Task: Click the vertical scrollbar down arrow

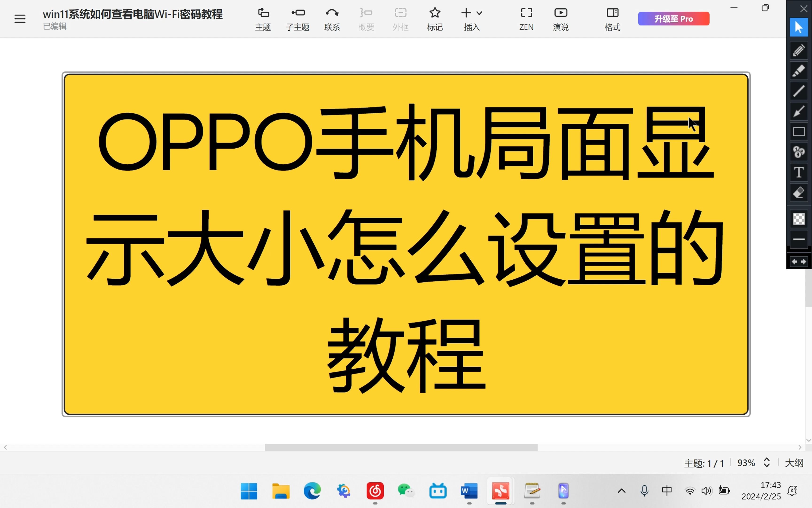Action: tap(808, 440)
